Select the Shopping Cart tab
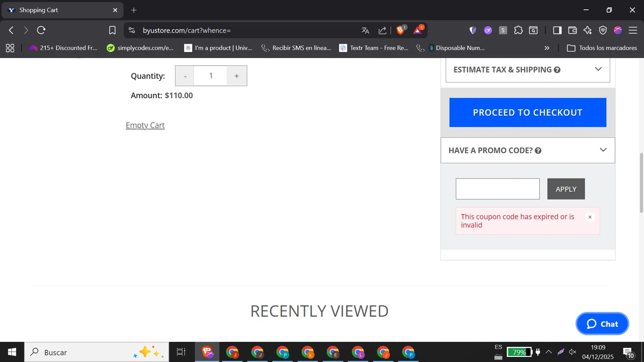 point(62,10)
